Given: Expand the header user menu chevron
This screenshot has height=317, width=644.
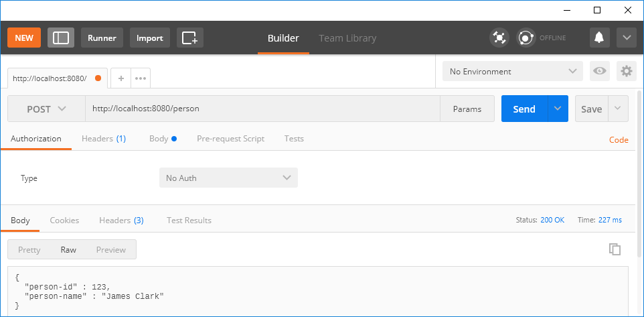Looking at the screenshot, I should pos(627,38).
